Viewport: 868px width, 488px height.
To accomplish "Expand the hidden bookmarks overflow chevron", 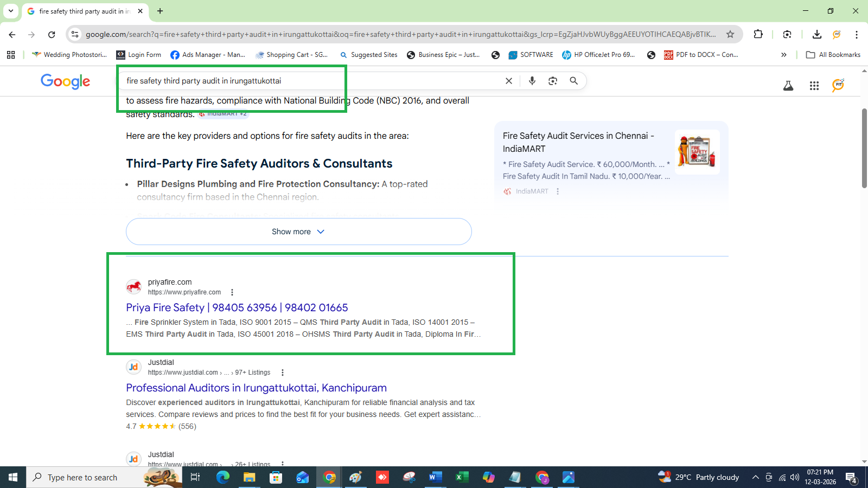I will (x=783, y=55).
